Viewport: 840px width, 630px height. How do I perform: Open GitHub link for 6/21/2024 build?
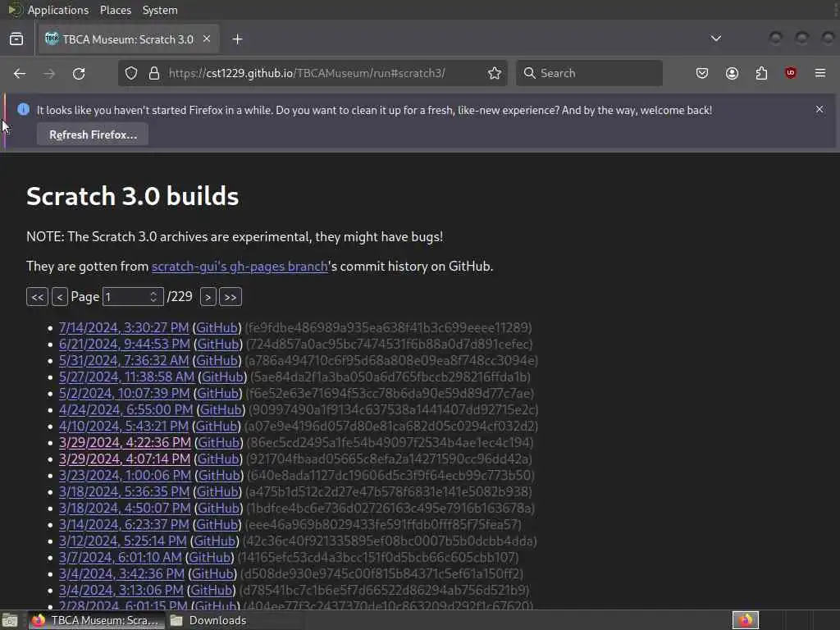click(x=218, y=344)
